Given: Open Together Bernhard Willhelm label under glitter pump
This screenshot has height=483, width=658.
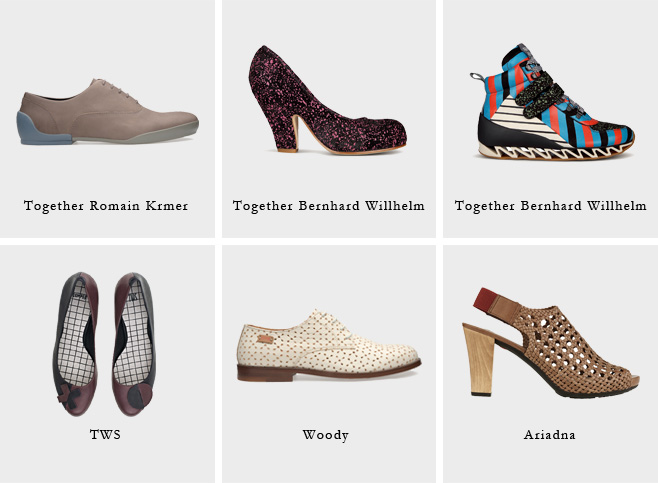Looking at the screenshot, I should pos(329,206).
